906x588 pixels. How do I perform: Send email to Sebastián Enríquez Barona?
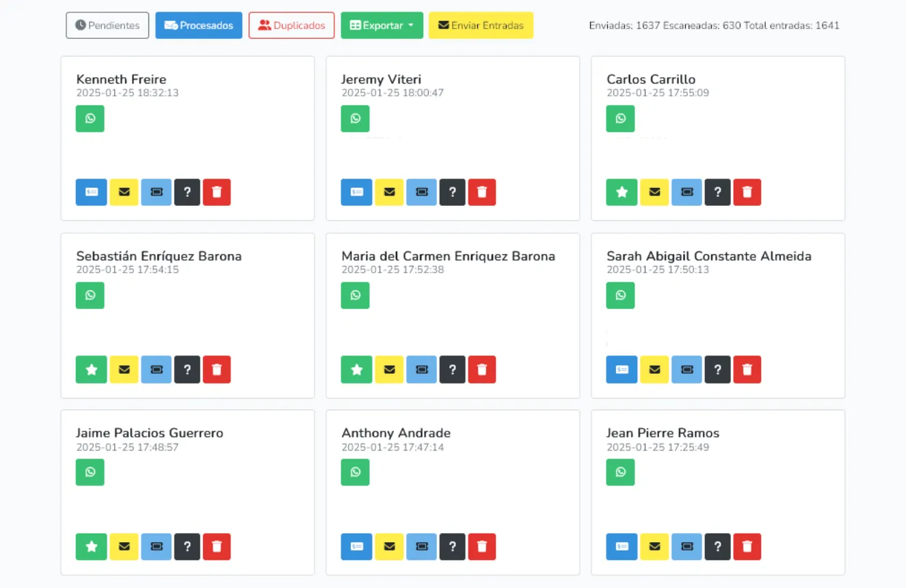point(124,369)
